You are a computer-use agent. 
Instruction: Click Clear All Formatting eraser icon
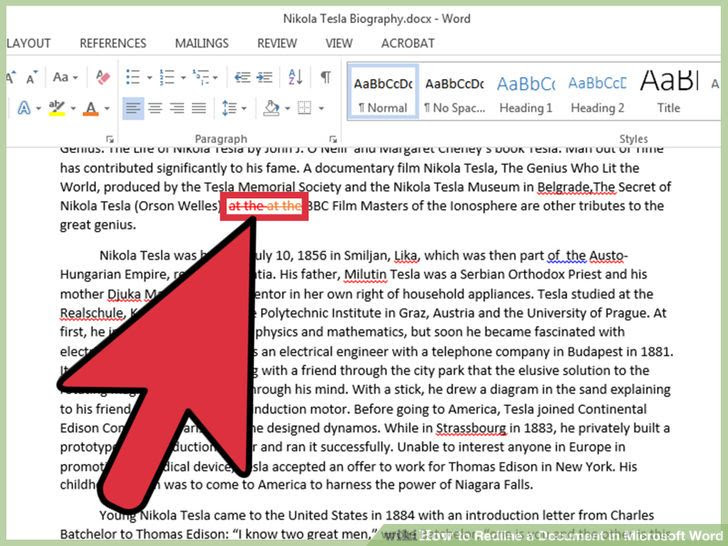click(103, 77)
